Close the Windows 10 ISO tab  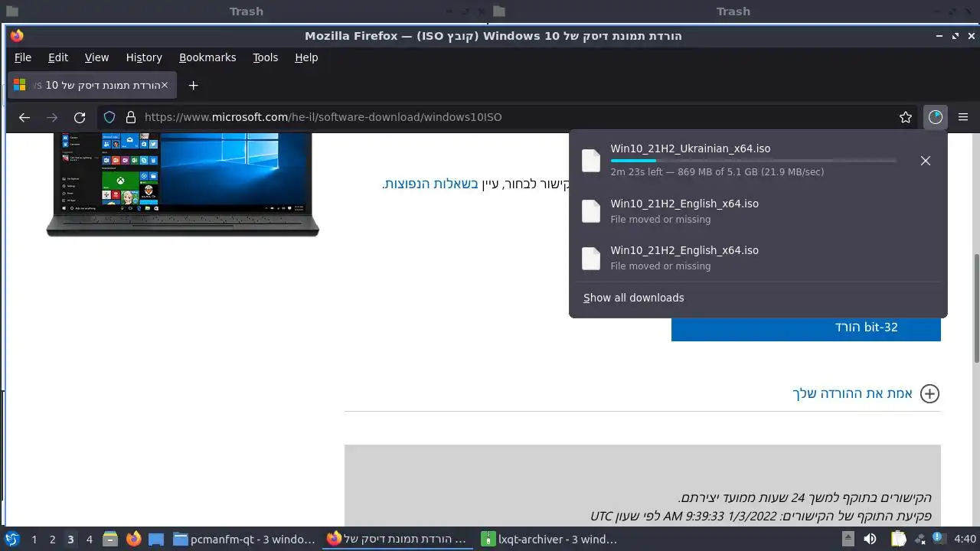(164, 85)
